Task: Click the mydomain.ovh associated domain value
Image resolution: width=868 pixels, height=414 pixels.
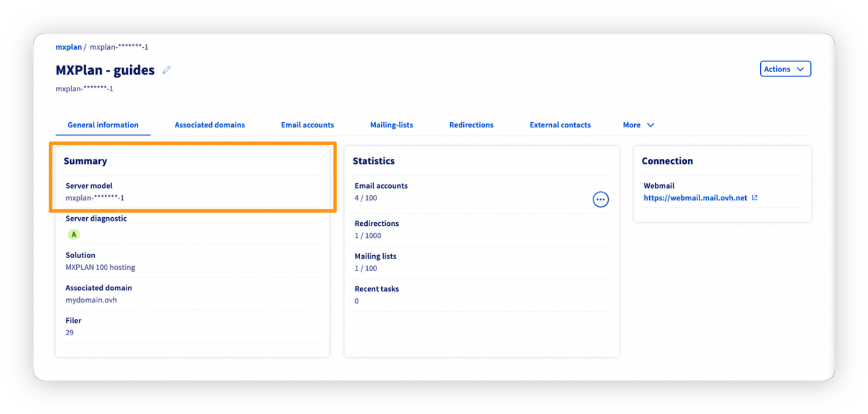Action: coord(91,300)
